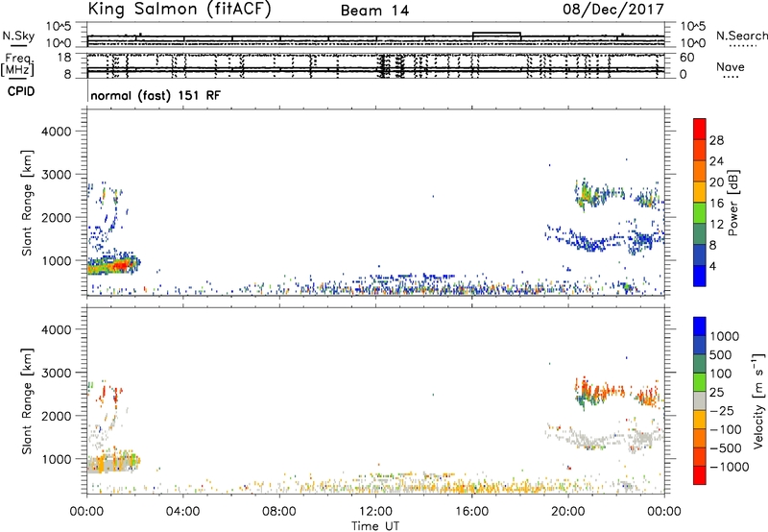The height and width of the screenshot is (532, 768).
Task: Click the 3000 label on power panel axis
Action: 56,175
